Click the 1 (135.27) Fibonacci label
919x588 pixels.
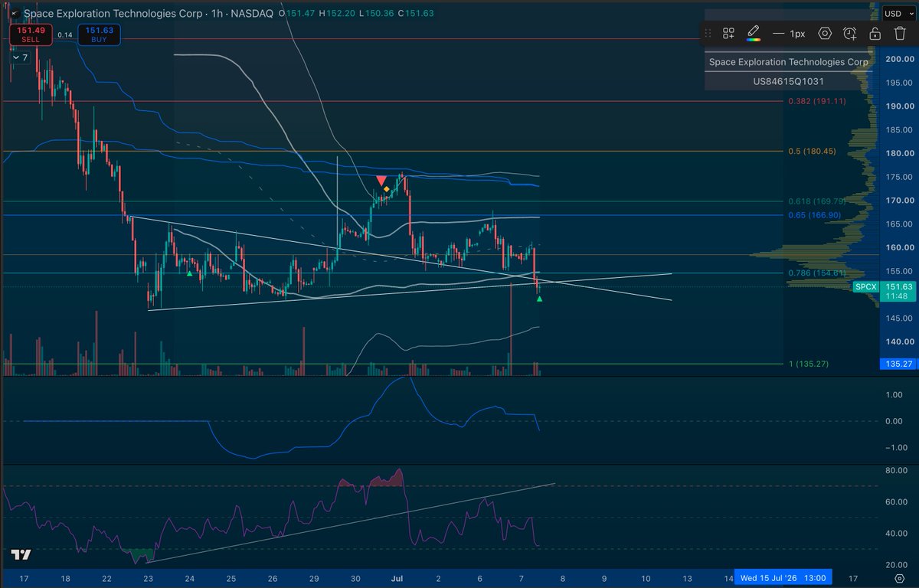(x=809, y=364)
